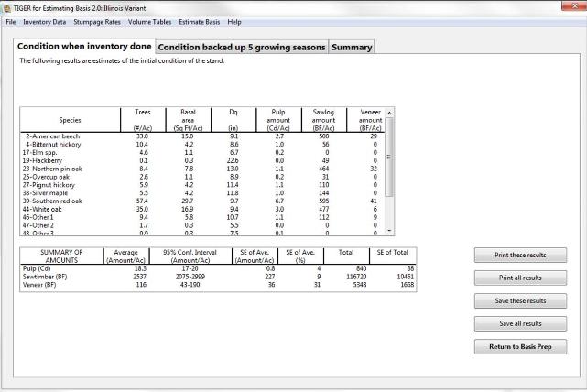The image size is (587, 392).
Task: Open the Volume Tables menu
Action: pos(152,21)
